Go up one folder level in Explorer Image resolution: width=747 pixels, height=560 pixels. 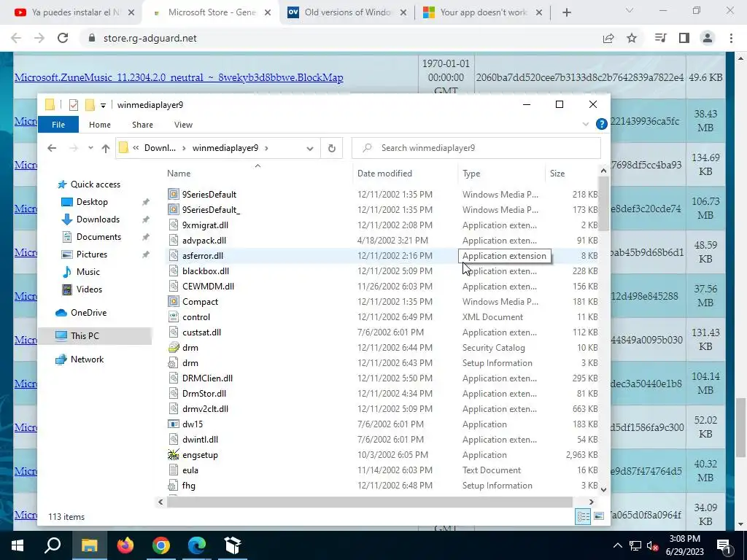click(105, 148)
